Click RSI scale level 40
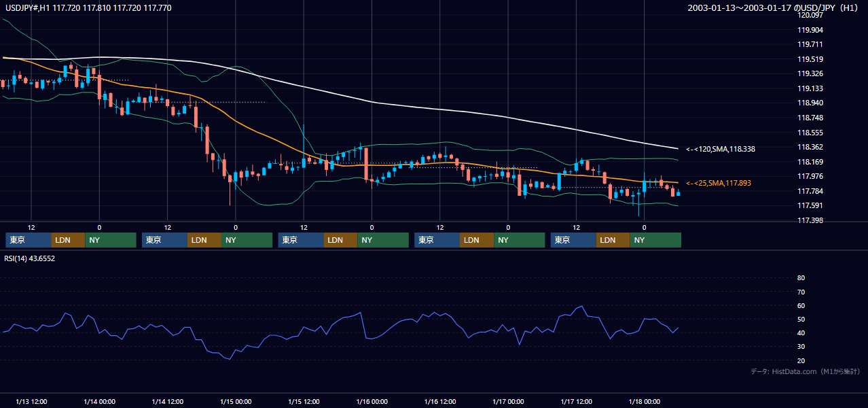 [x=801, y=333]
